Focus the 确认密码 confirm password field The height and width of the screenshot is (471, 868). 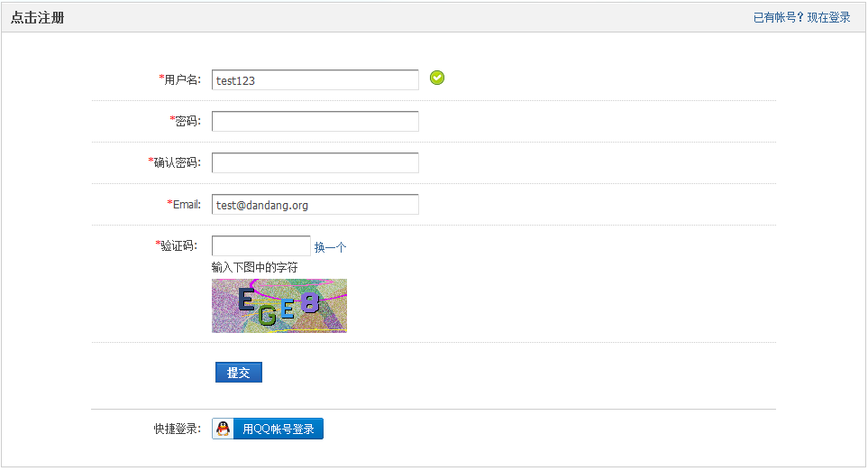point(315,163)
